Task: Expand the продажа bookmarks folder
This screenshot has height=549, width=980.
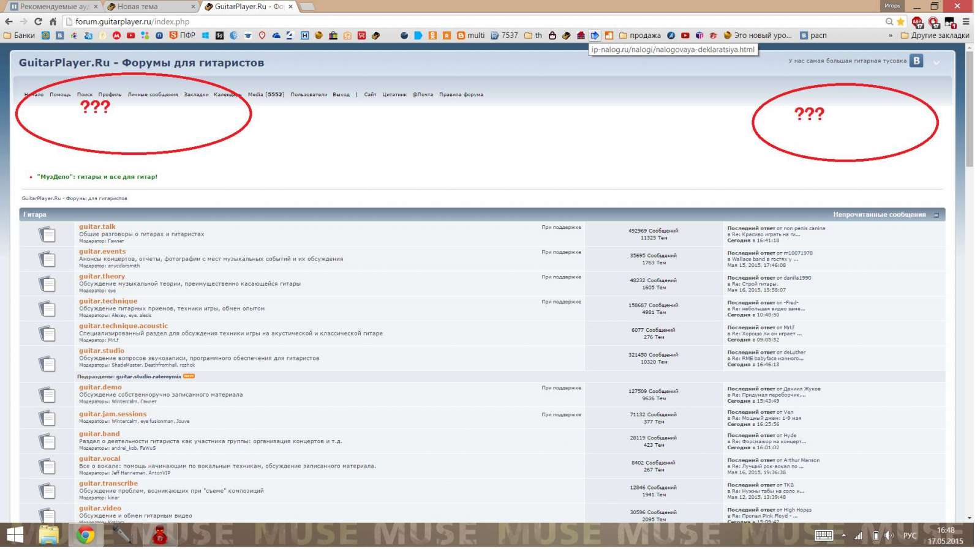Action: [x=640, y=35]
